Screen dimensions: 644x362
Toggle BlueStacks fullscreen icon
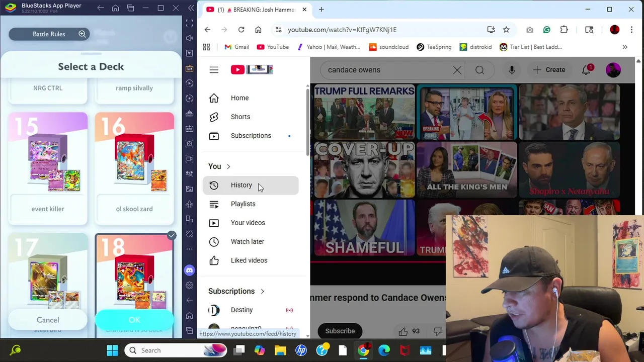tap(189, 23)
